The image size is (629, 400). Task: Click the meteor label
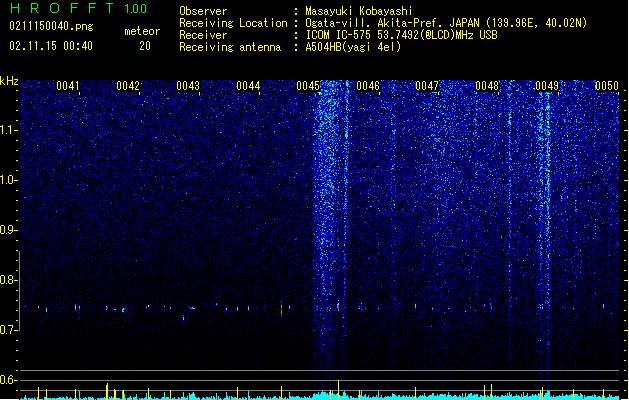(x=142, y=31)
